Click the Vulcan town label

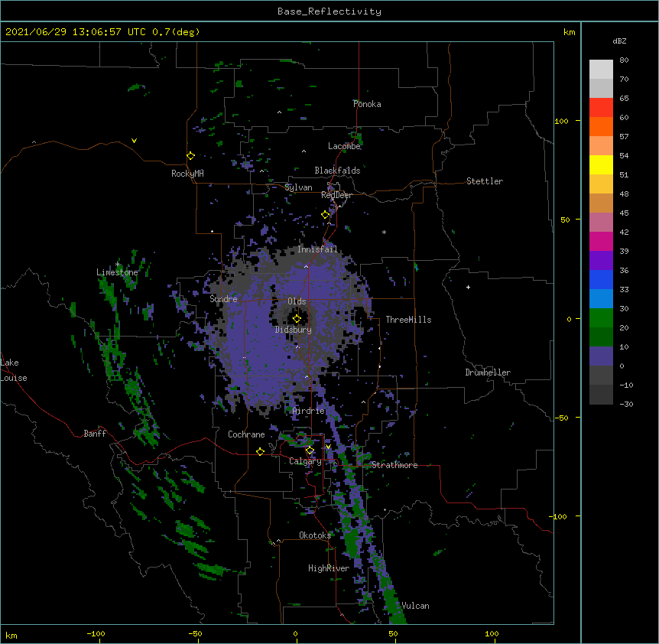tap(415, 606)
